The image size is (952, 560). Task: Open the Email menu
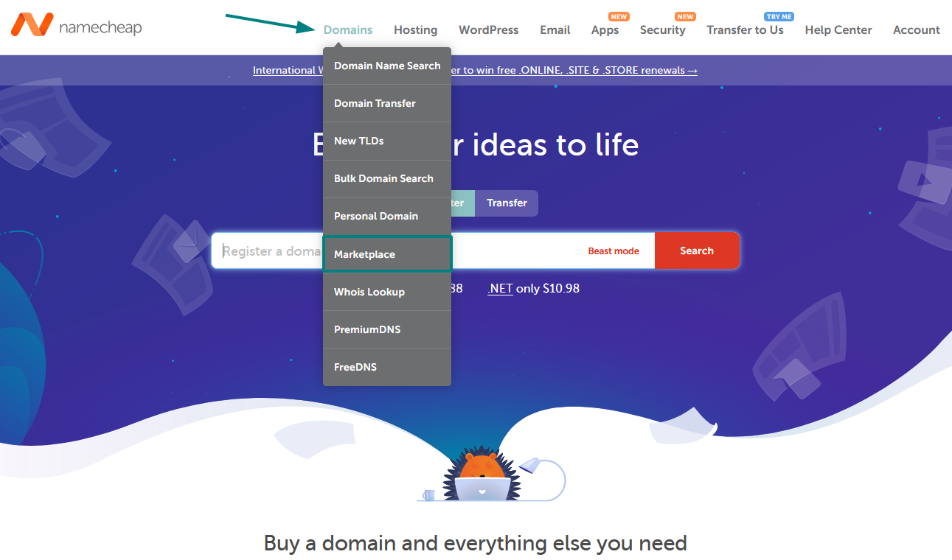point(555,30)
